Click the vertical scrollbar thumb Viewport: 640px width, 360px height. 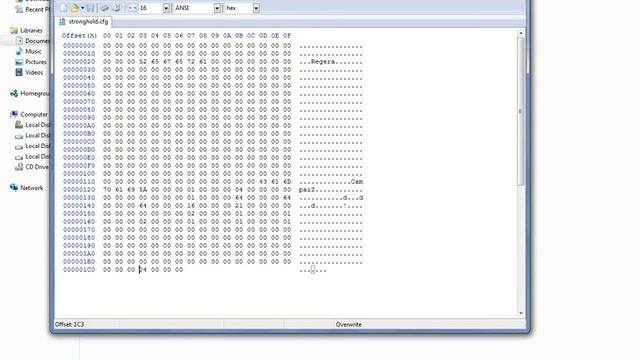pyautogui.click(x=521, y=111)
